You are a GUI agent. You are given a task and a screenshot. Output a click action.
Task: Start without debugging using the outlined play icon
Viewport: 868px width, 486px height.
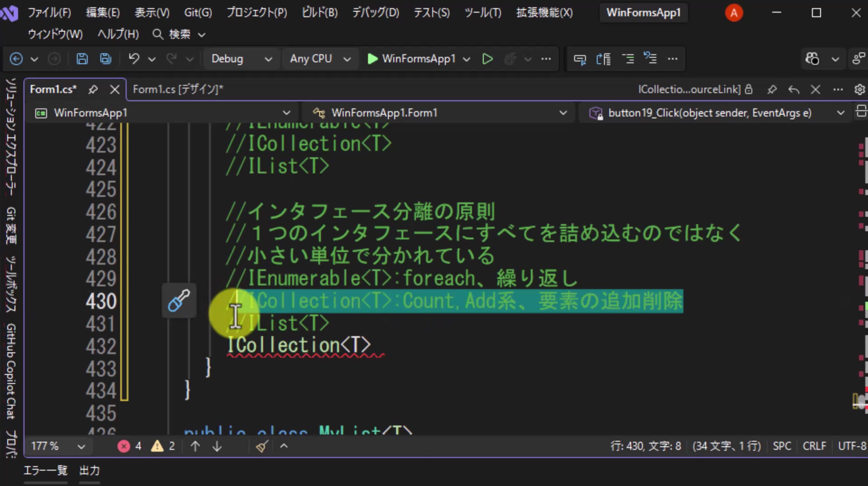[x=487, y=59]
